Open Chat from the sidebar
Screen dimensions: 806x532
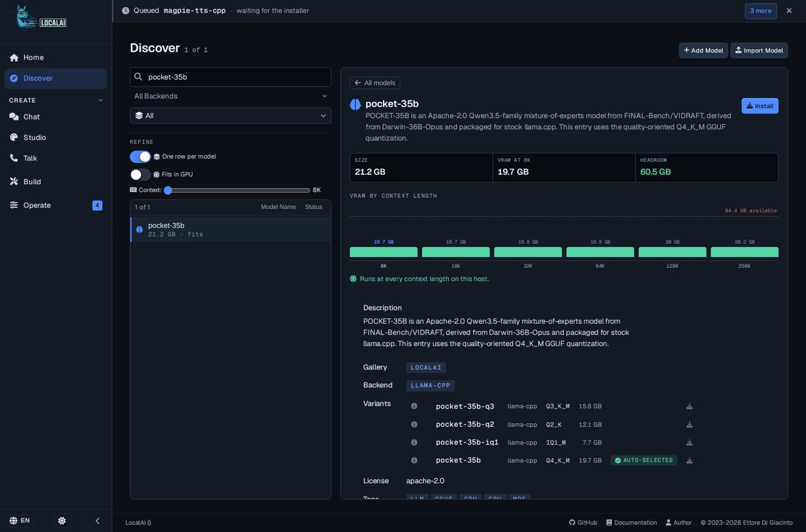(56, 116)
